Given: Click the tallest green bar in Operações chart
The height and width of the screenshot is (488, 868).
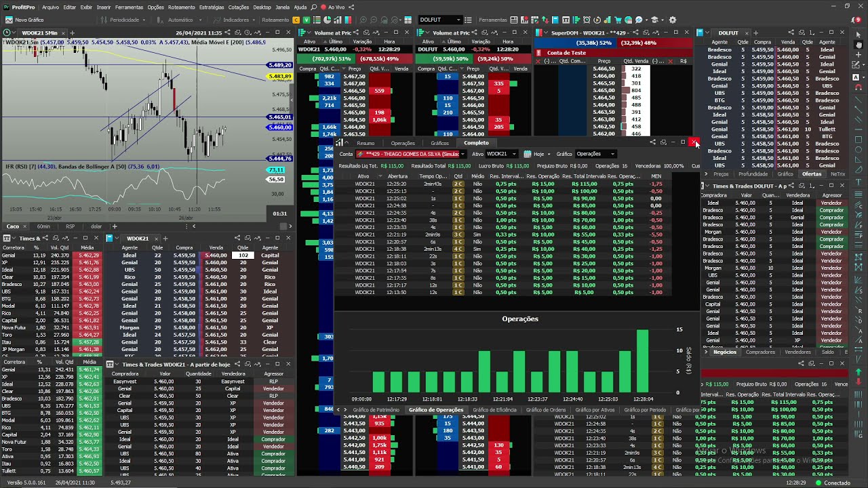Looking at the screenshot, I should click(643, 361).
